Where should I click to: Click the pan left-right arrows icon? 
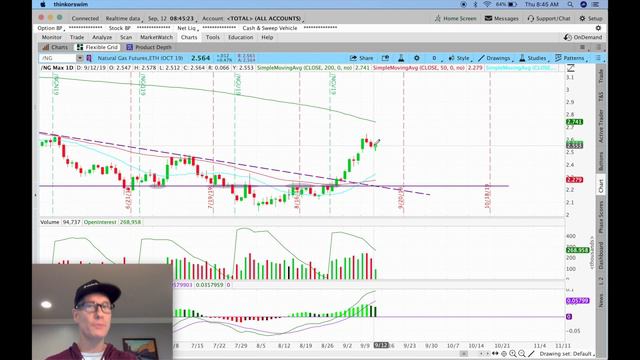pos(495,354)
